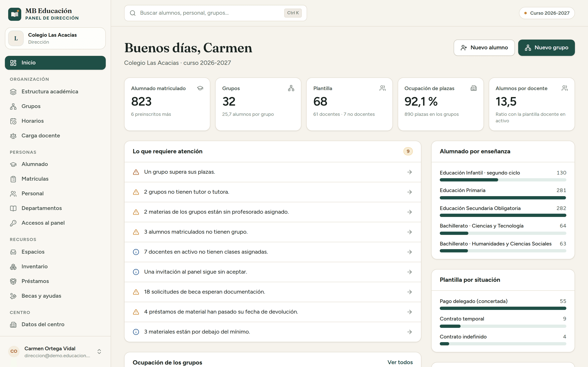Go to the Matrículas menu item

pos(55,179)
